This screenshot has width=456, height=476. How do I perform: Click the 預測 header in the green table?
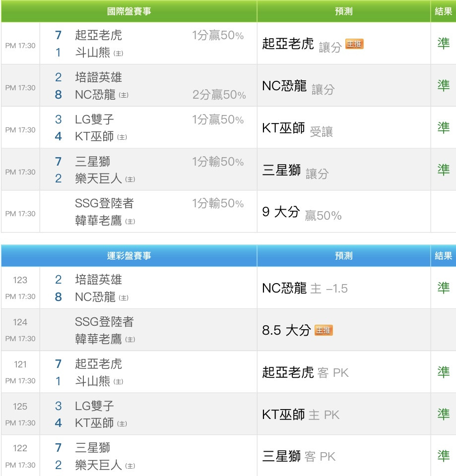coord(343,11)
